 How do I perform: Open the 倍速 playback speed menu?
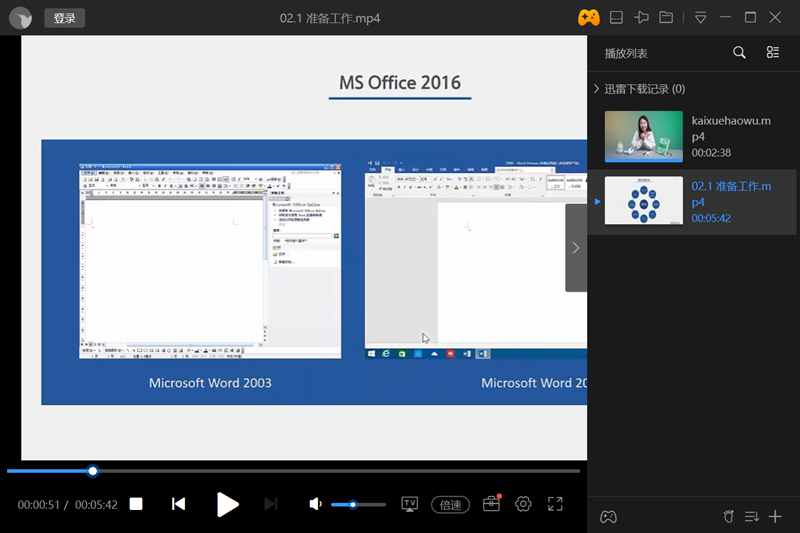tap(451, 505)
